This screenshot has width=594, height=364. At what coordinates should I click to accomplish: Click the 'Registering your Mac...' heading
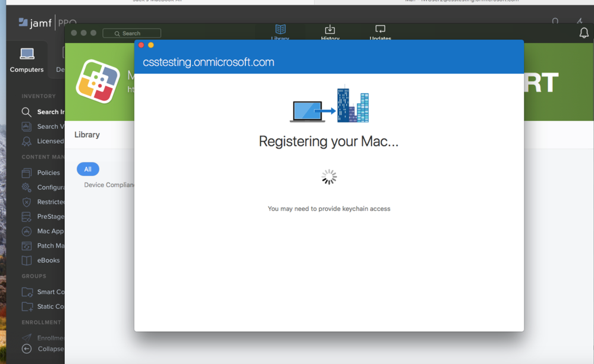pyautogui.click(x=328, y=141)
